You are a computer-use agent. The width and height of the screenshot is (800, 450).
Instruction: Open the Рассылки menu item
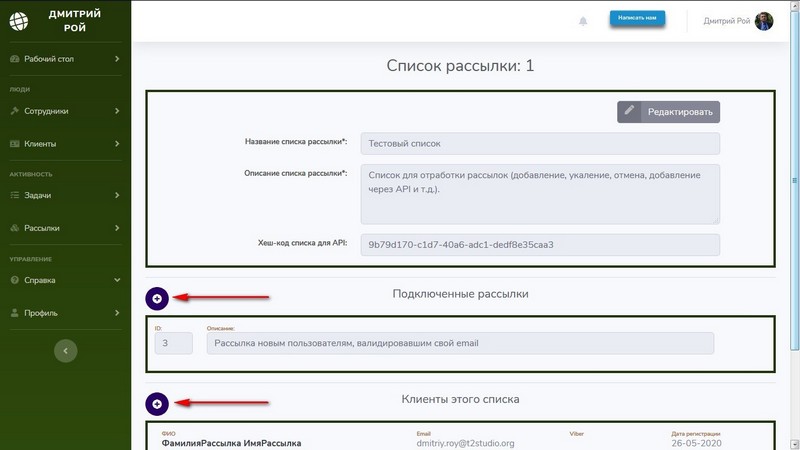(x=41, y=228)
